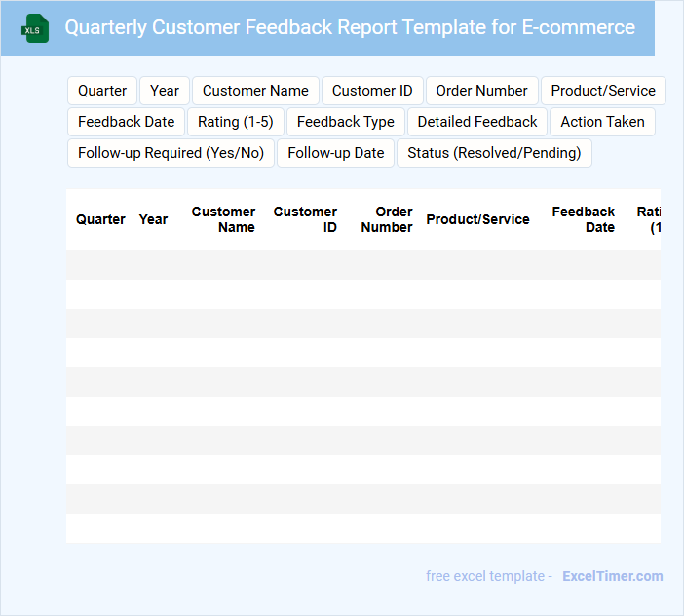
Task: Select the Action Taken tag
Action: click(x=602, y=122)
